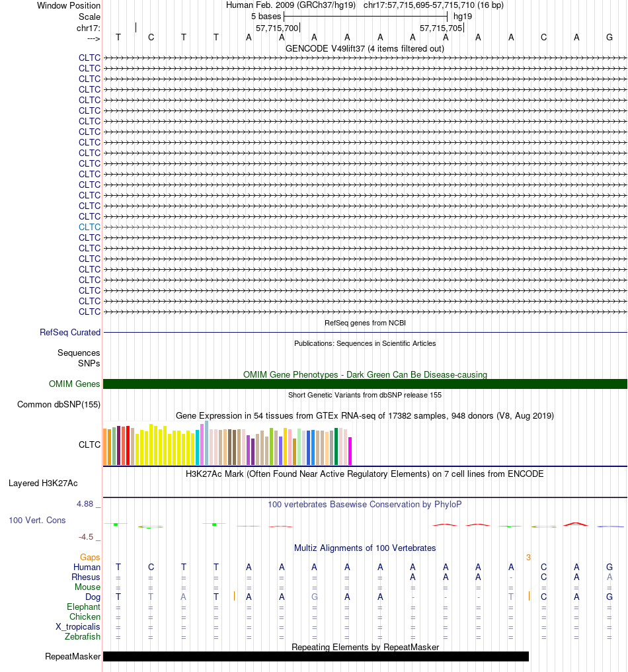Select the Human alignment row label
The width and height of the screenshot is (628, 672).
click(x=87, y=567)
